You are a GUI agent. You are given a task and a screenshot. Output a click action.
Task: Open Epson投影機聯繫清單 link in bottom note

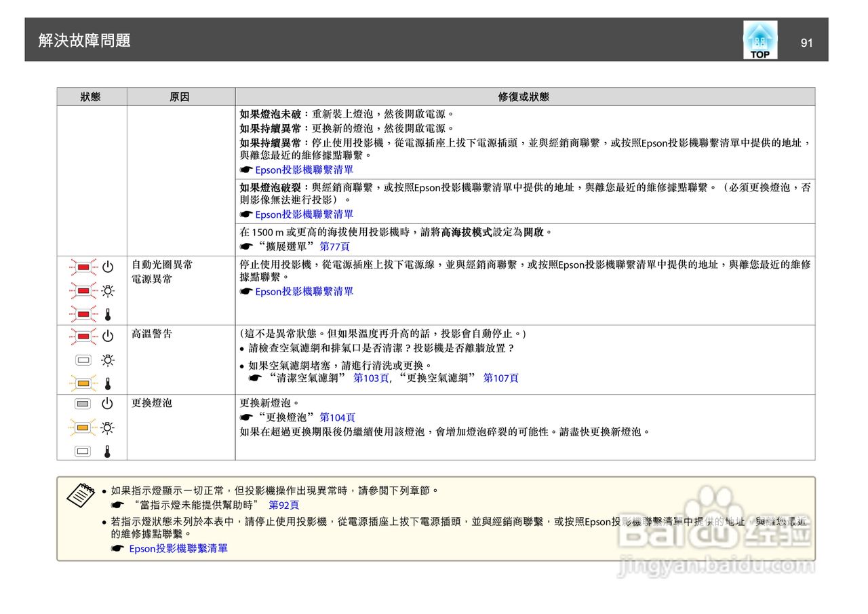[178, 548]
